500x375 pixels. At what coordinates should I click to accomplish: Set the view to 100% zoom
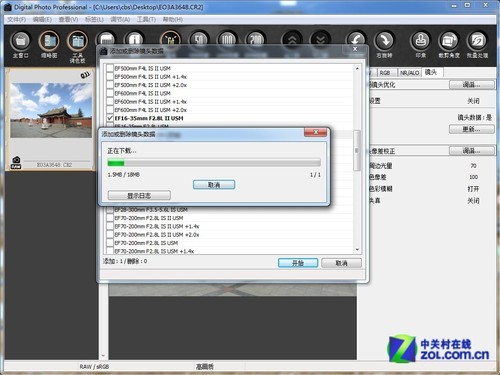pos(227,39)
